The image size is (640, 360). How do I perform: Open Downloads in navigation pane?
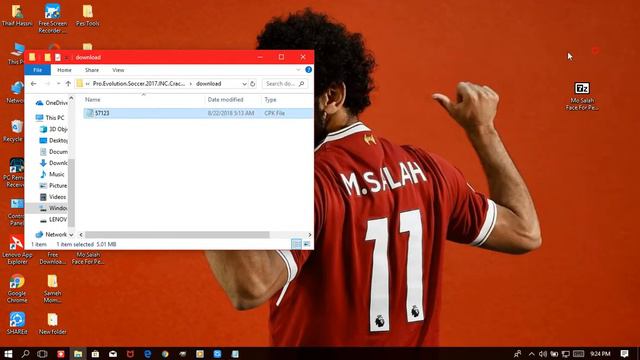point(54,163)
